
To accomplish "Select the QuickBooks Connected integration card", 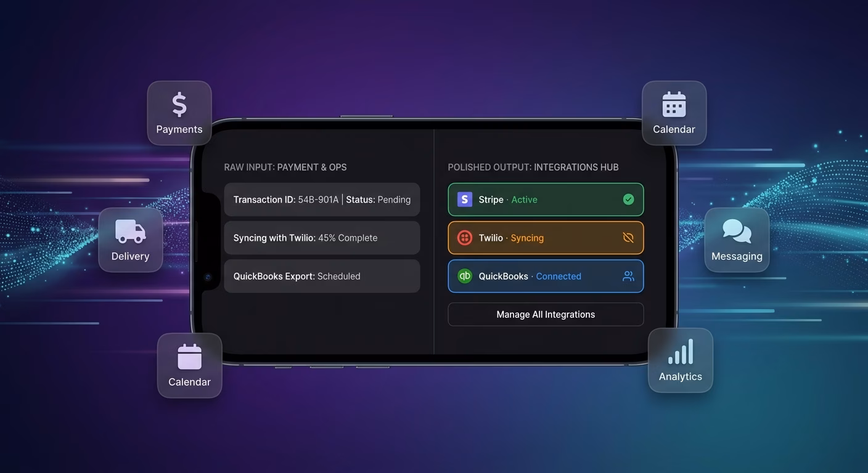I will (546, 276).
